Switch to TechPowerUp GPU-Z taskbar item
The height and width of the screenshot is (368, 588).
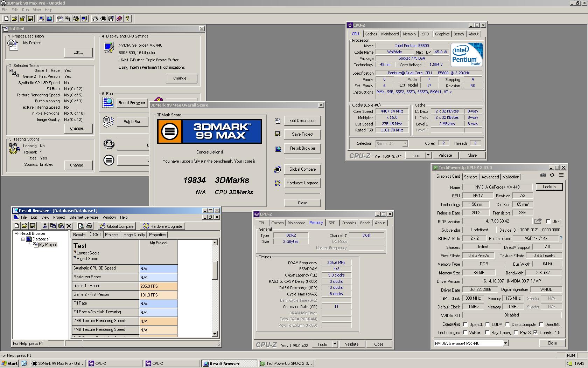pos(286,363)
